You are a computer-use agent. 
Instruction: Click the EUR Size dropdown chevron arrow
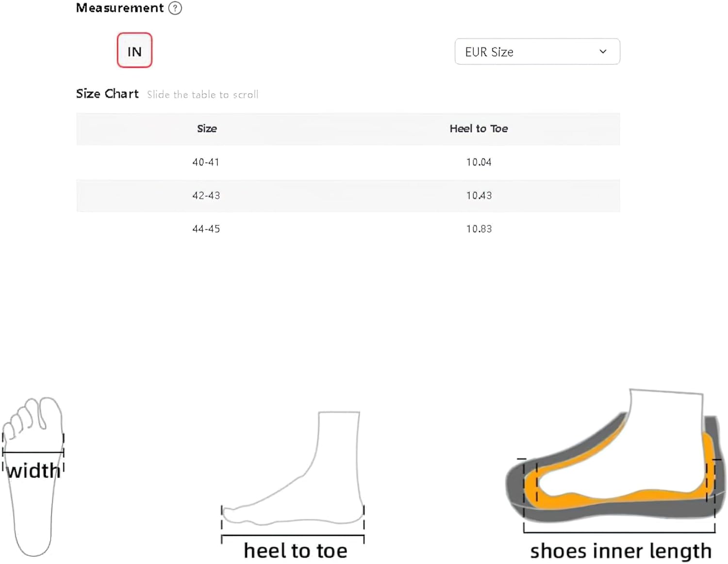[603, 51]
